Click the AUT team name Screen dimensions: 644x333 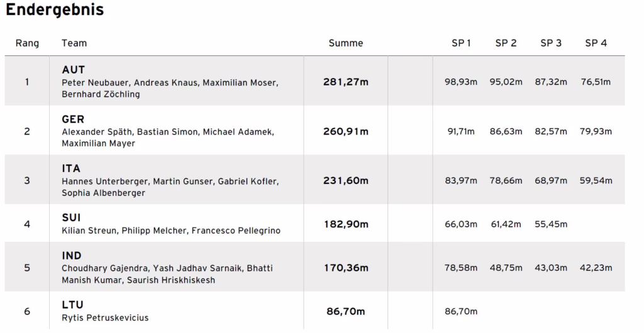pos(74,70)
